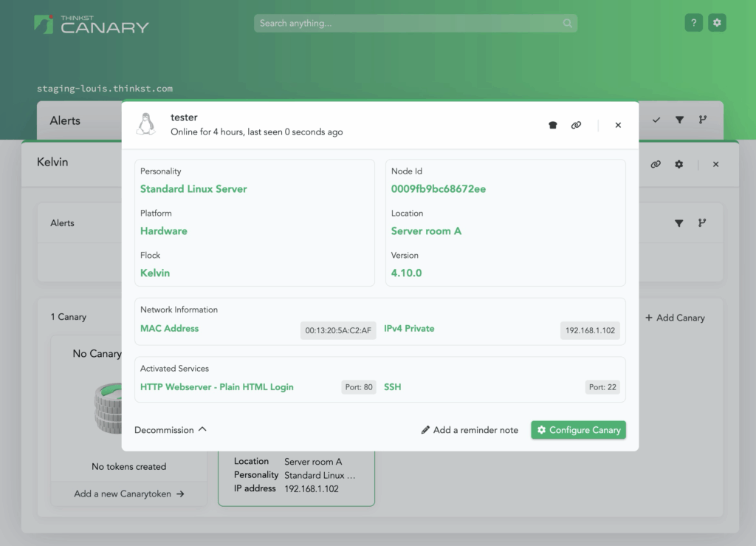Click the IPv4 Private label
The height and width of the screenshot is (546, 756).
[409, 329]
